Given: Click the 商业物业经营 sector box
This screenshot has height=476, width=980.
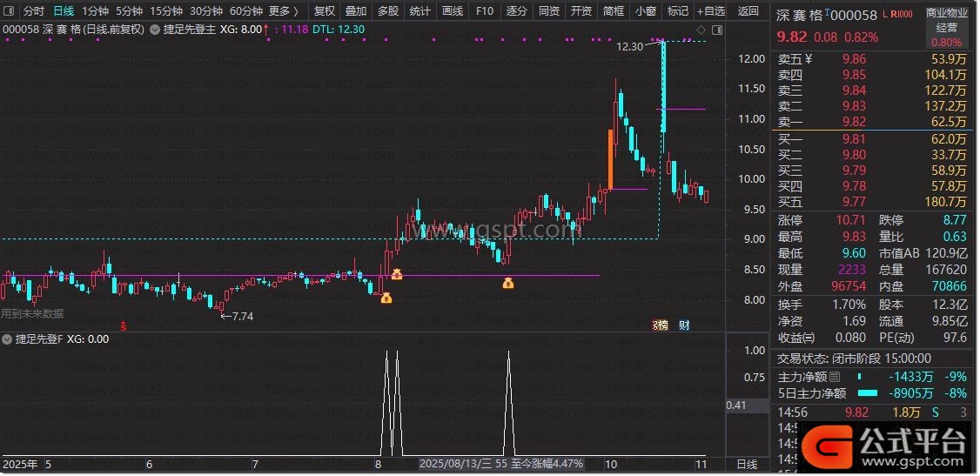Looking at the screenshot, I should [x=946, y=26].
